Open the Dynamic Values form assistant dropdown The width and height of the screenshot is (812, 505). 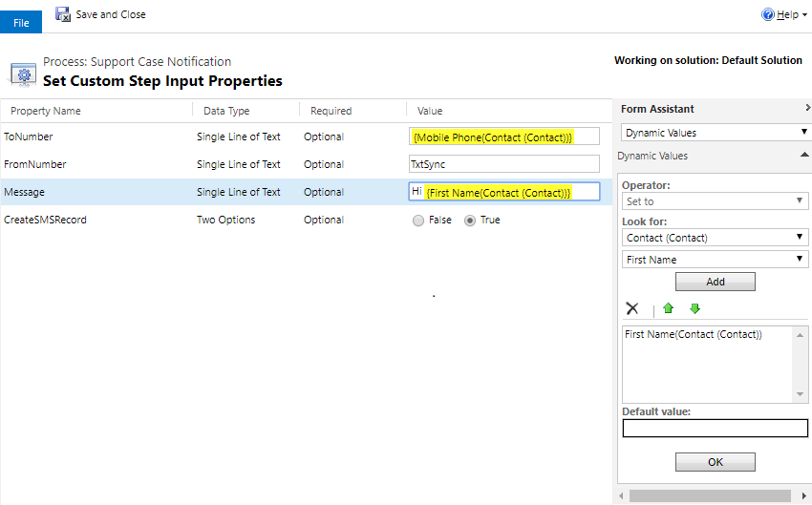pos(715,133)
